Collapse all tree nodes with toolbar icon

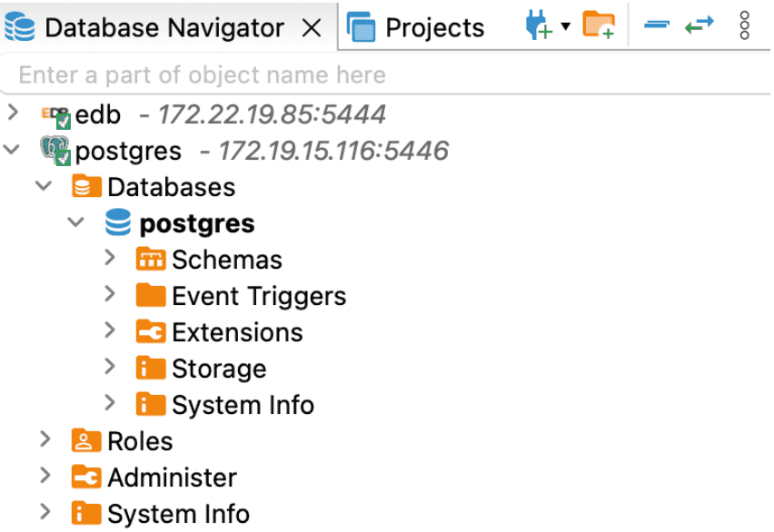(656, 25)
